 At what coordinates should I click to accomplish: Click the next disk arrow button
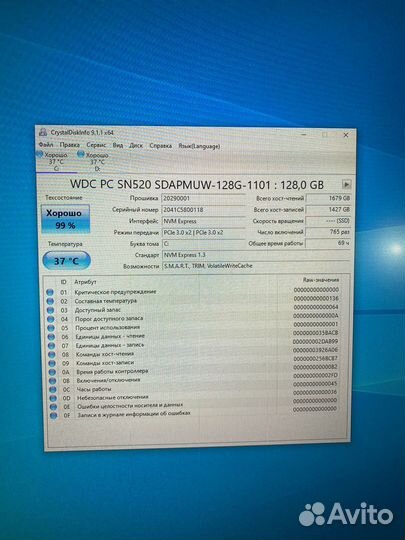346,184
